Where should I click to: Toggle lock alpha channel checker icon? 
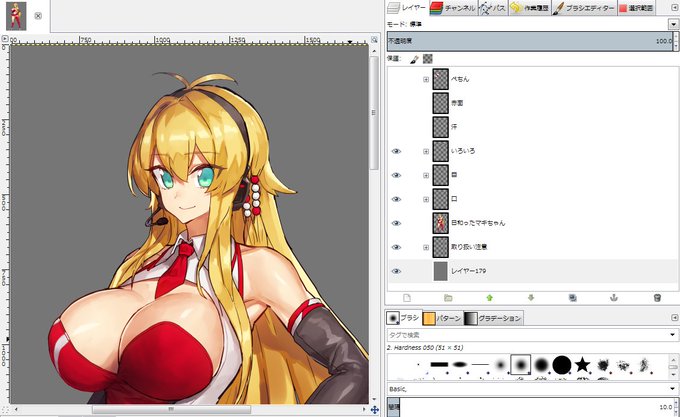(x=428, y=59)
